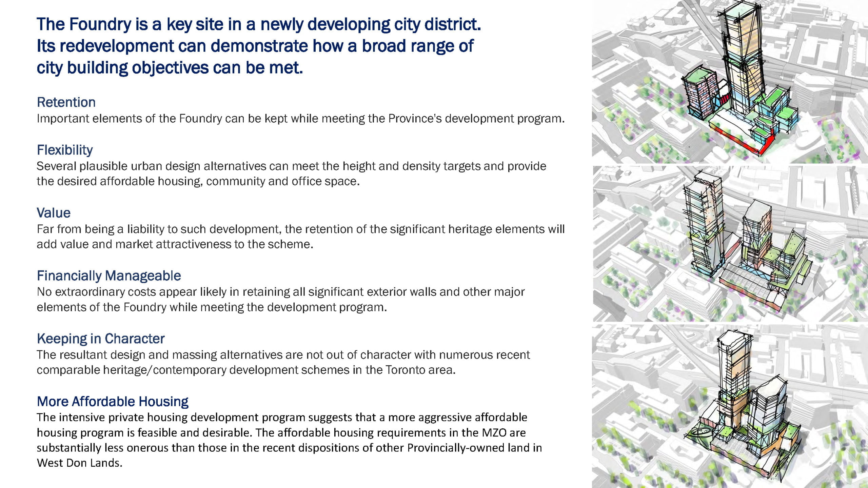Click the line 'add value and market attractiveness to the scheme.'

coord(175,244)
